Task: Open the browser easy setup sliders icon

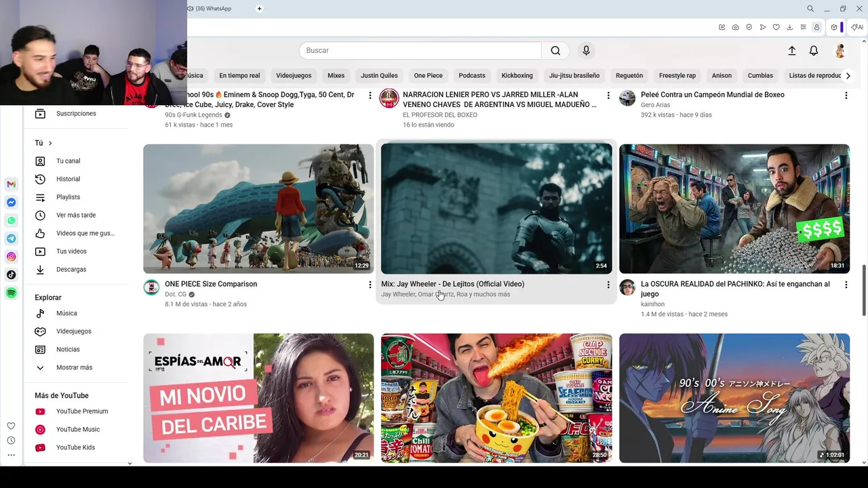Action: click(x=803, y=27)
